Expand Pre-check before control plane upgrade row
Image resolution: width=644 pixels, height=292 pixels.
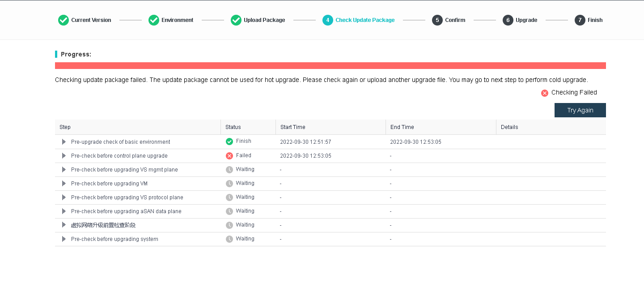tap(64, 156)
